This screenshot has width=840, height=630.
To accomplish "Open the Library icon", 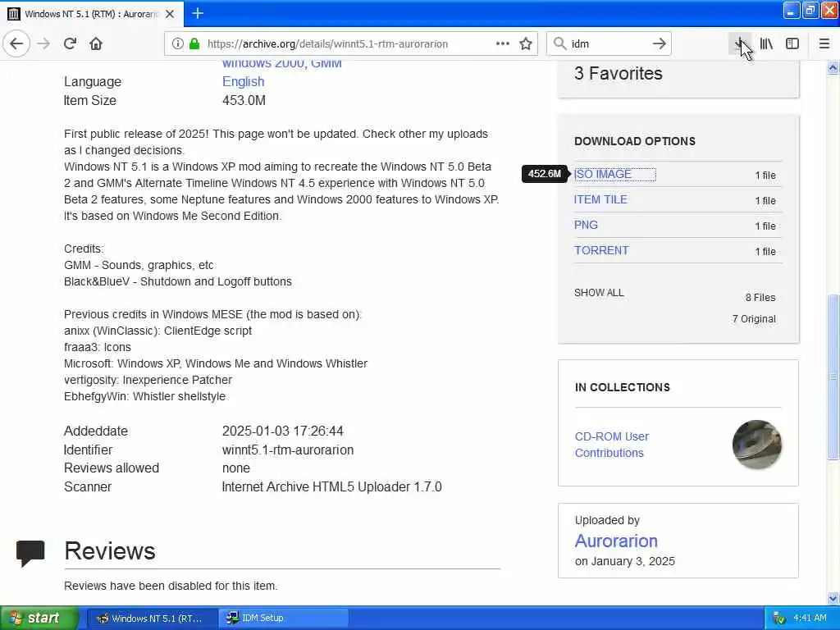I will point(766,43).
